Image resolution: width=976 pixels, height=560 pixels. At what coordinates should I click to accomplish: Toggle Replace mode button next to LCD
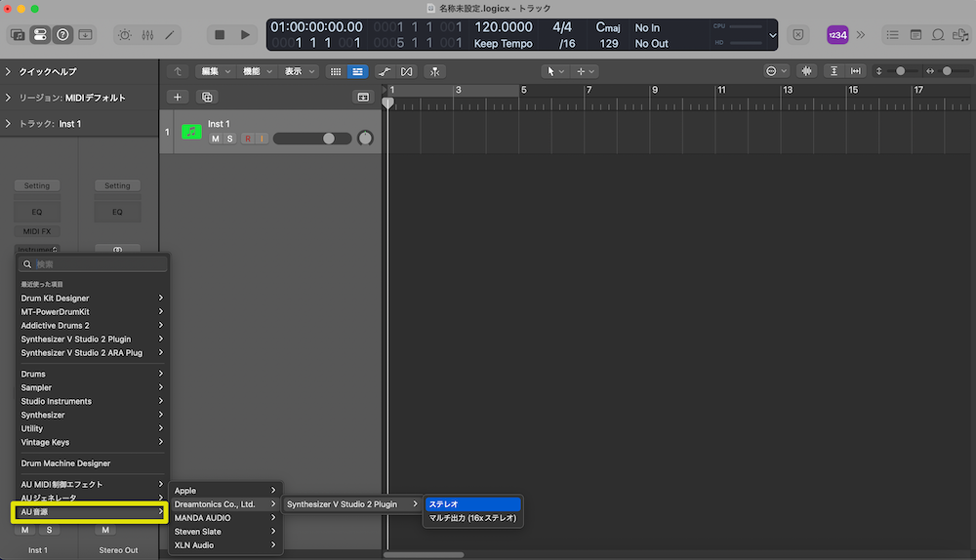point(798,35)
